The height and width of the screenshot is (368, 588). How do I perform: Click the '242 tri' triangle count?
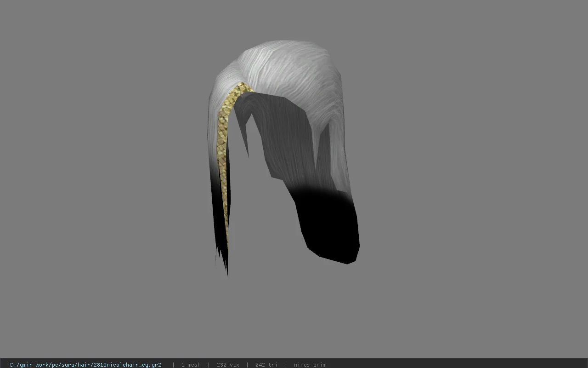pos(266,365)
